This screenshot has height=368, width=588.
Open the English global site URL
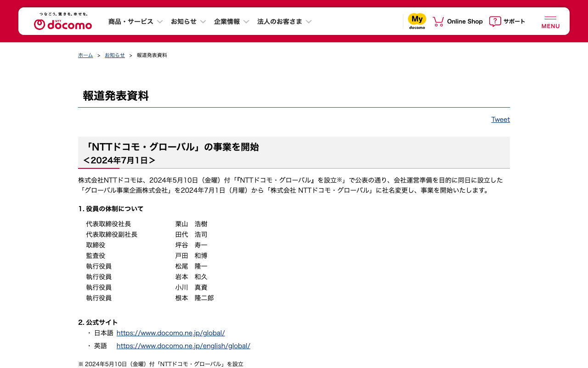(183, 346)
